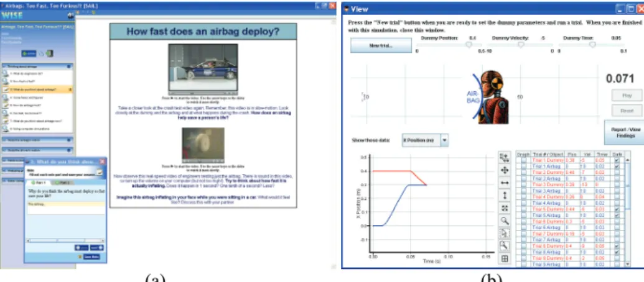Click the WISE logo
644x282 pixels.
[11, 16]
